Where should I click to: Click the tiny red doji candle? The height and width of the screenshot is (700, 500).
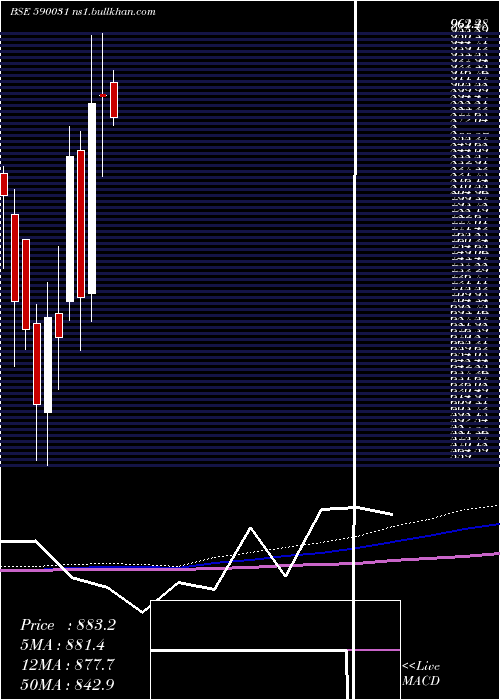click(103, 96)
